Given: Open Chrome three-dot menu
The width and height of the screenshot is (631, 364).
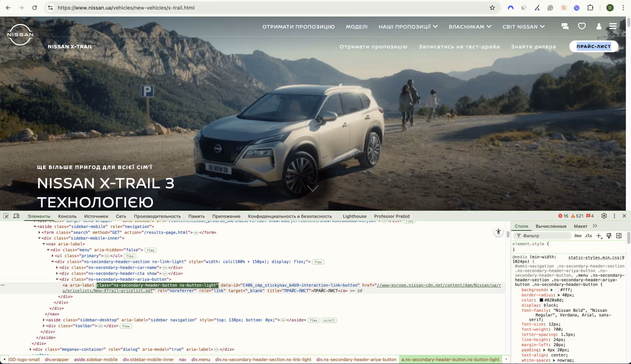Looking at the screenshot, I should click(623, 7).
